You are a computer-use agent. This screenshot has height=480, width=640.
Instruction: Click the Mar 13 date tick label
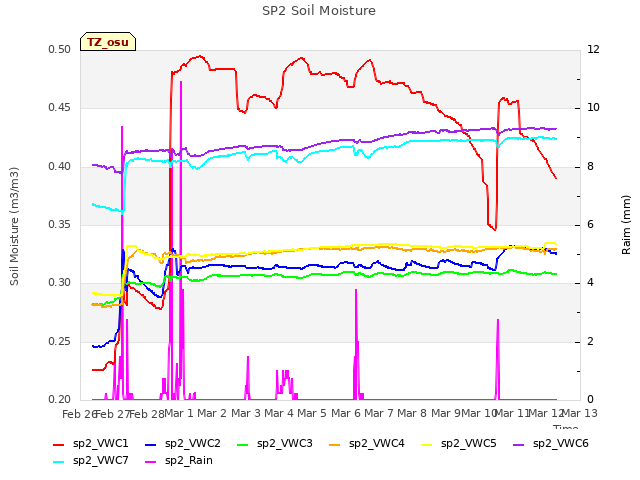tap(580, 413)
